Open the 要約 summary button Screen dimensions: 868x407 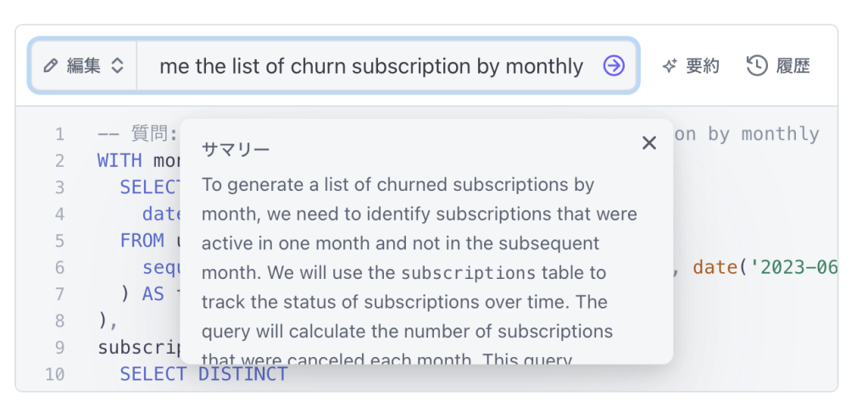690,66
